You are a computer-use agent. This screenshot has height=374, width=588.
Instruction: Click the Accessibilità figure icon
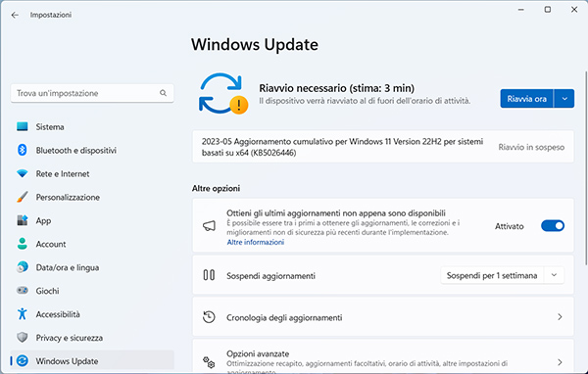23,314
